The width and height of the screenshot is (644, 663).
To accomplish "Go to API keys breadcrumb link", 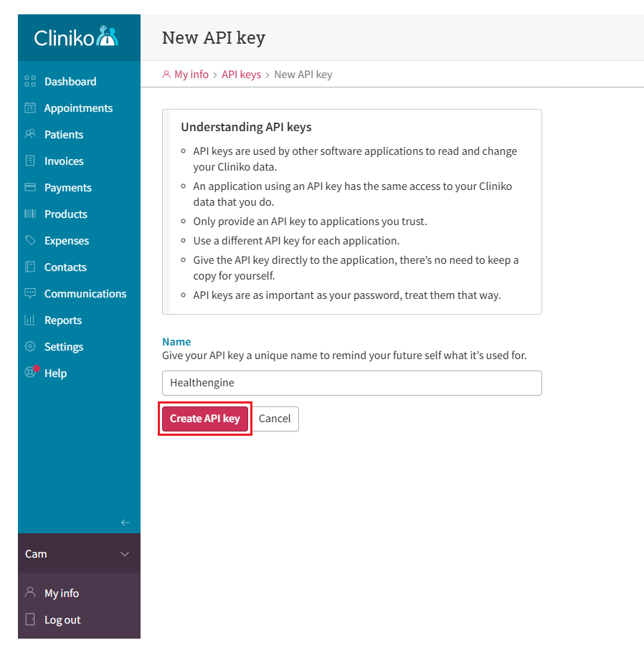I will pos(241,75).
